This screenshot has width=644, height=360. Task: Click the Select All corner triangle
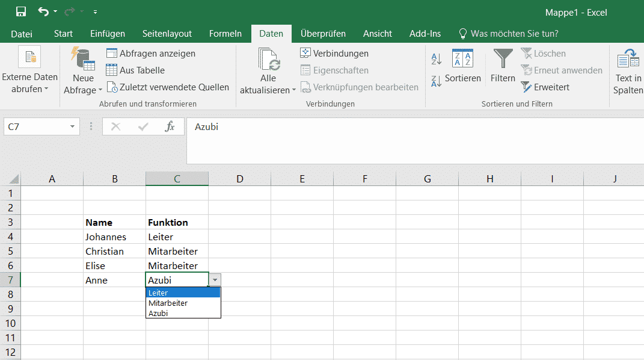[x=14, y=179]
